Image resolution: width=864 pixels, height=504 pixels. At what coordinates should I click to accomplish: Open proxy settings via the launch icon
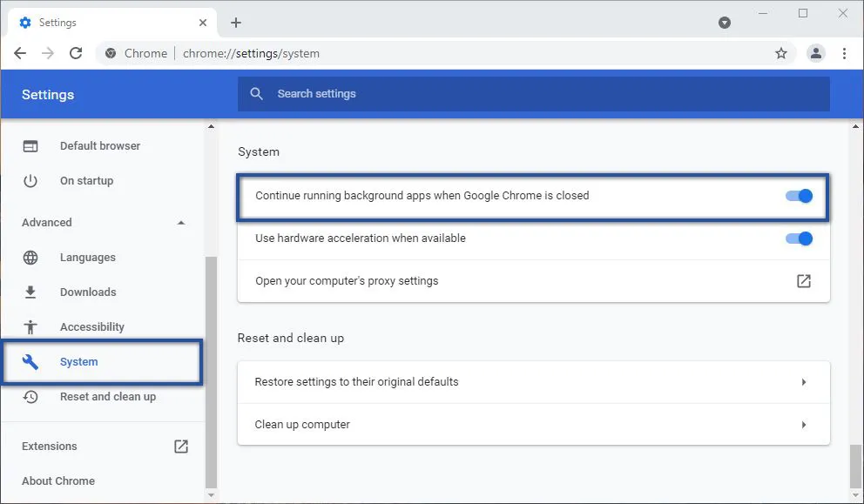(x=802, y=280)
